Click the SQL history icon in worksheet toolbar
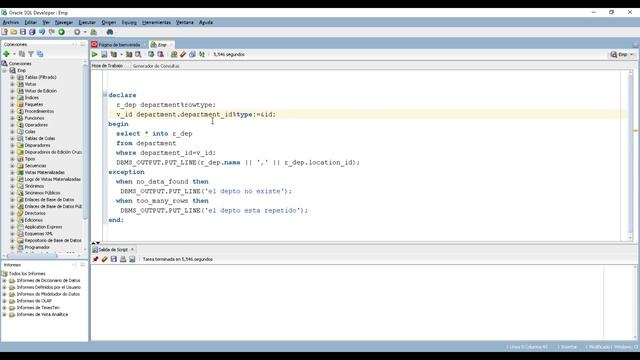This screenshot has height=360, width=640. click(x=192, y=54)
